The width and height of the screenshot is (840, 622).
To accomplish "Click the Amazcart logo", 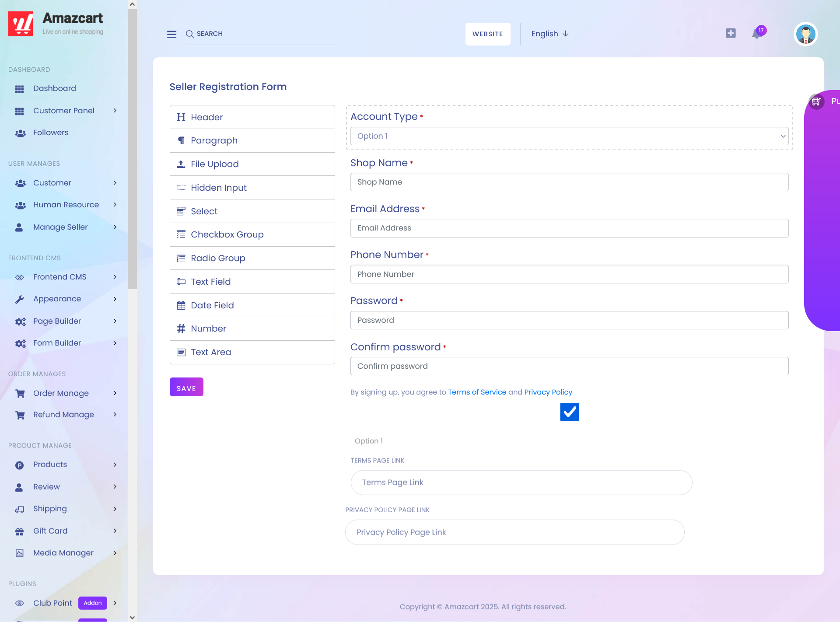I will (x=56, y=24).
